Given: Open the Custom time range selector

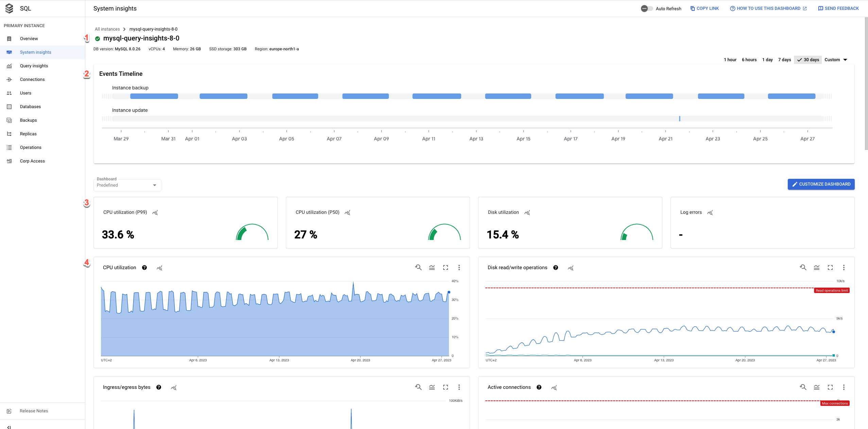Looking at the screenshot, I should coord(836,59).
